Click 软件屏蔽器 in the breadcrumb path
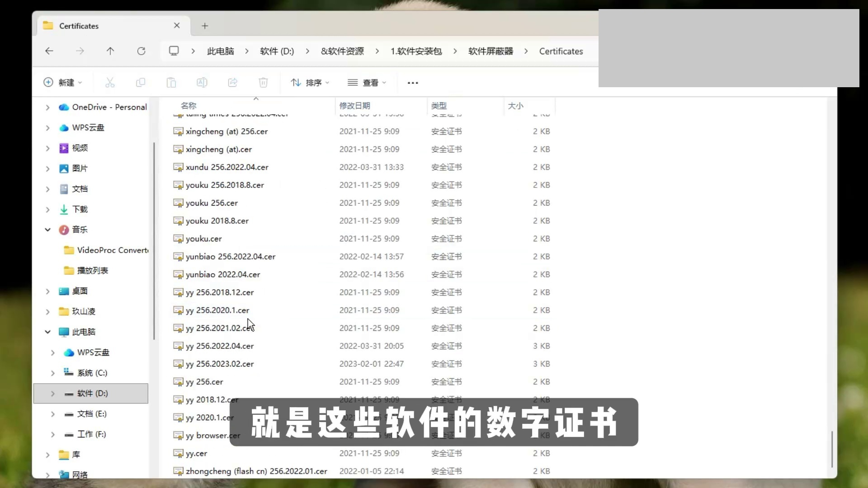 point(491,51)
